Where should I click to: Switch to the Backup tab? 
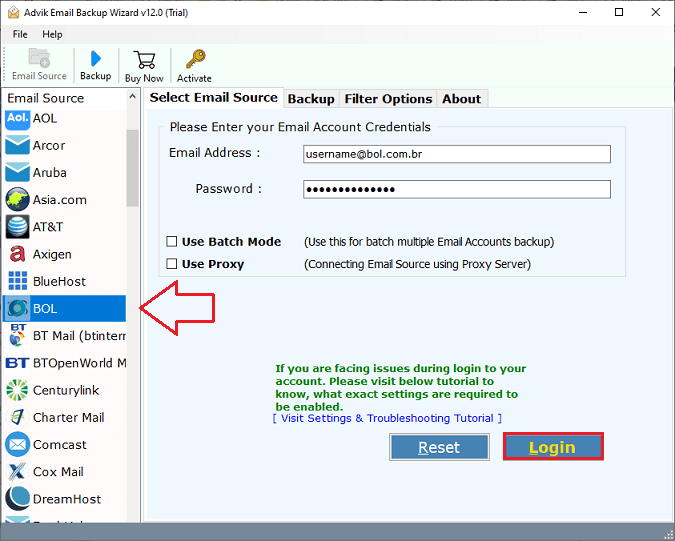tap(311, 99)
